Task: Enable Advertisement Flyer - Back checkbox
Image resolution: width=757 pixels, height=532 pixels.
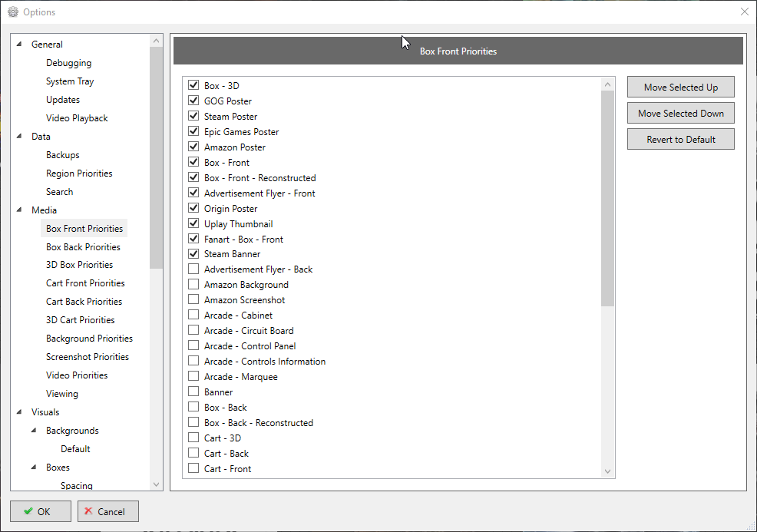Action: pos(193,269)
